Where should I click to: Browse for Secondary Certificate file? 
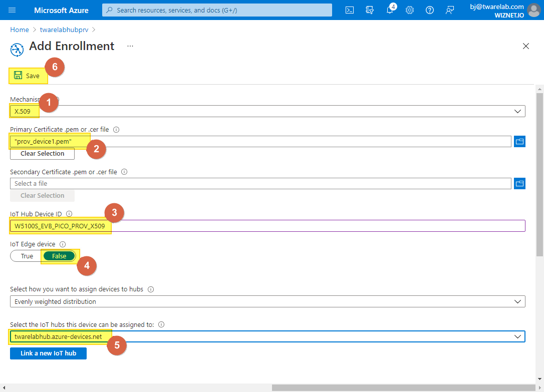tap(519, 183)
